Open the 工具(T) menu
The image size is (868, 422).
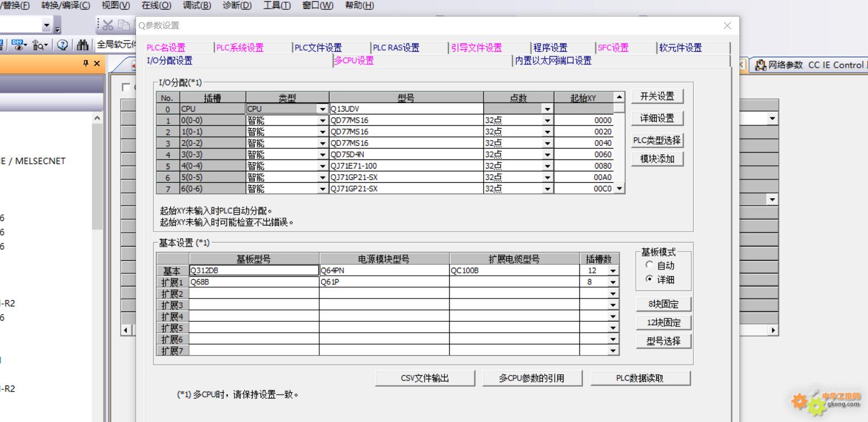tap(277, 6)
